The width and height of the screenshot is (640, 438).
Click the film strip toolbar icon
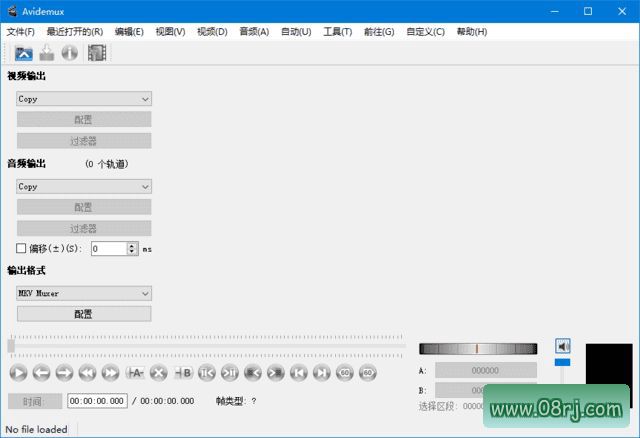[x=97, y=53]
